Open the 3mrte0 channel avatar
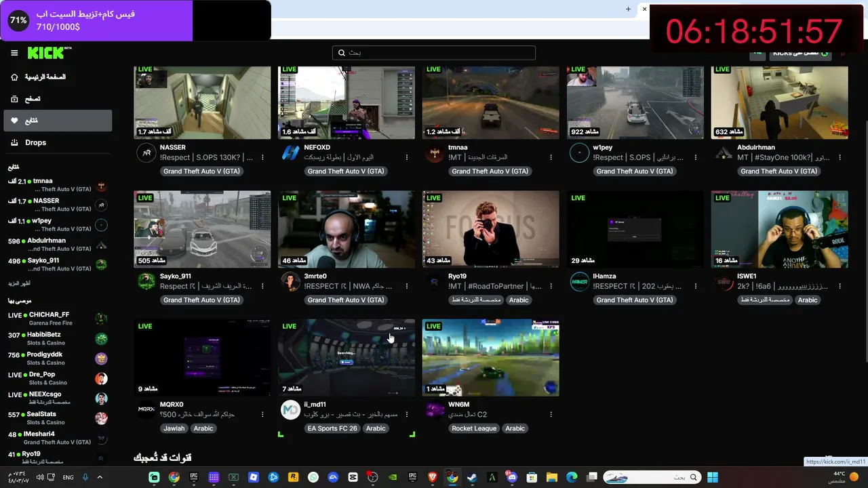868x488 pixels. click(290, 282)
